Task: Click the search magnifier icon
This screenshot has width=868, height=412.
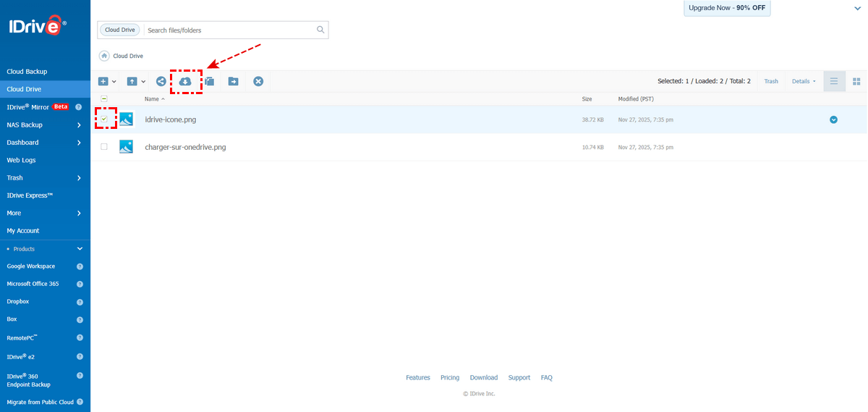Action: click(x=320, y=30)
